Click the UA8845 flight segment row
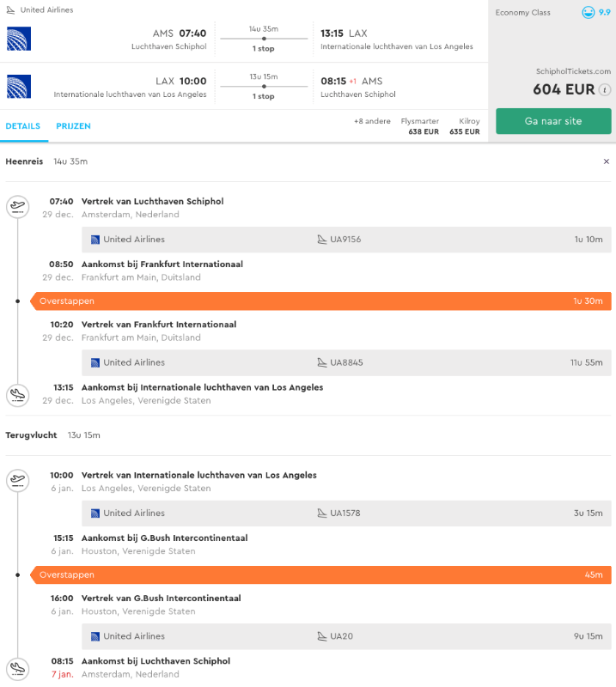The image size is (616, 687). click(x=346, y=362)
